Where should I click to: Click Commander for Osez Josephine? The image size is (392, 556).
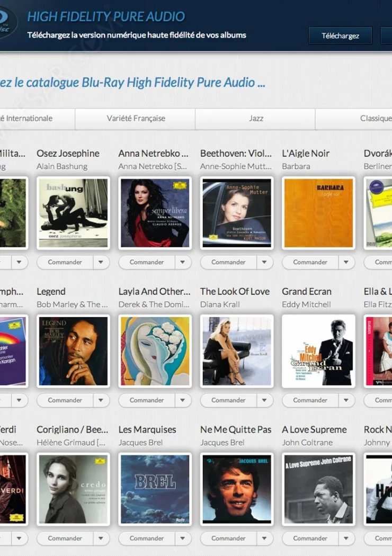pos(65,262)
